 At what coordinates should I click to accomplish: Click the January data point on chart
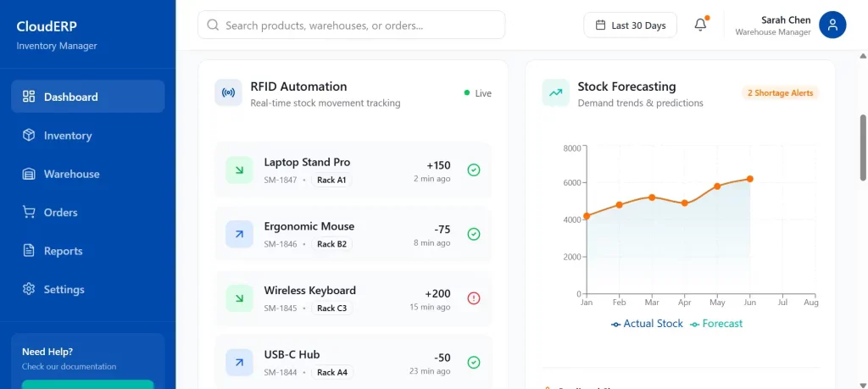(x=587, y=216)
